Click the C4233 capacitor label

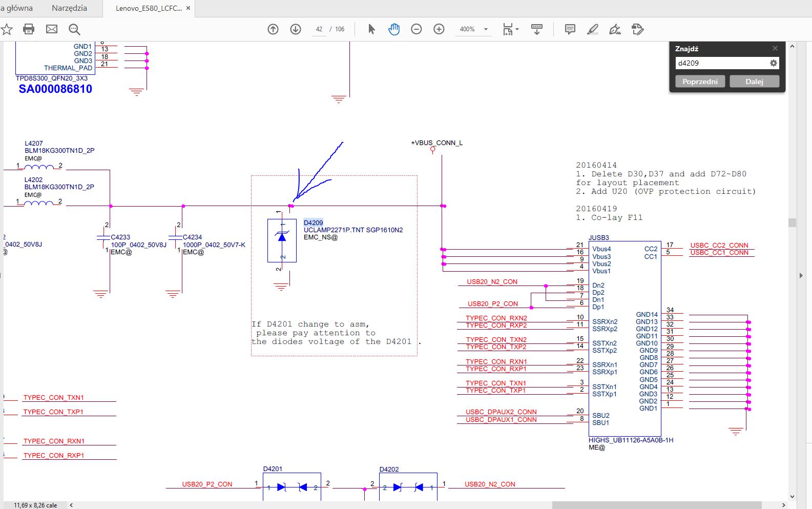120,237
